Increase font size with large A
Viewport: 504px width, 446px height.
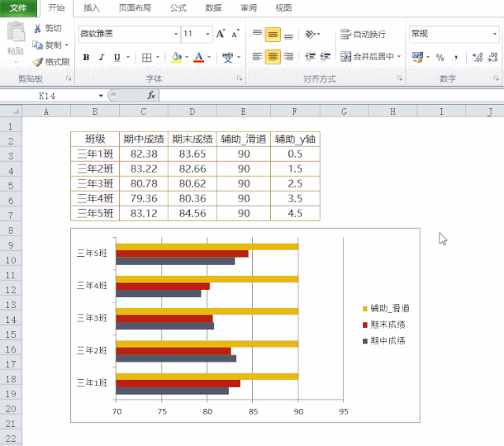coord(220,33)
